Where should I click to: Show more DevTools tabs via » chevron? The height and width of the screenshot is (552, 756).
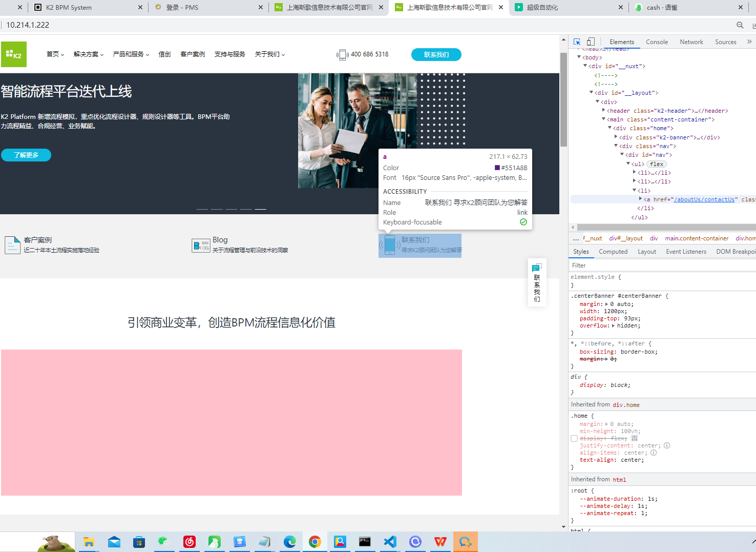[749, 42]
